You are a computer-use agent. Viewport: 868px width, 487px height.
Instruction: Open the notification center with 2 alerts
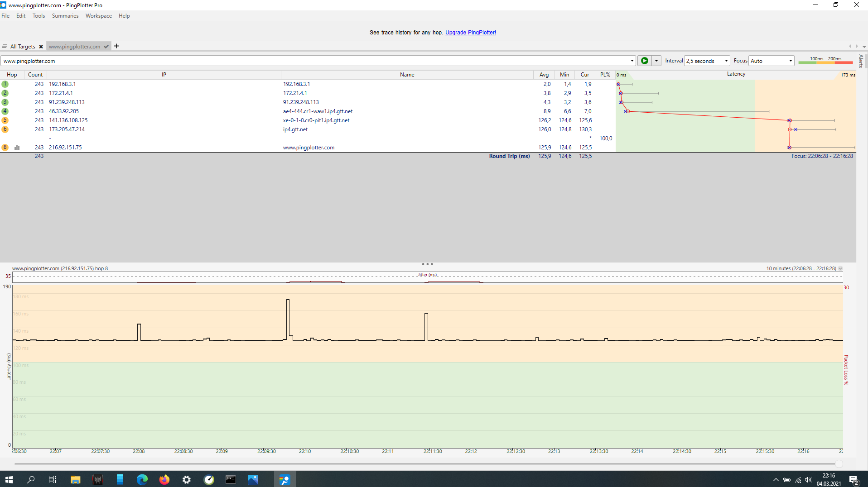pos(854,480)
